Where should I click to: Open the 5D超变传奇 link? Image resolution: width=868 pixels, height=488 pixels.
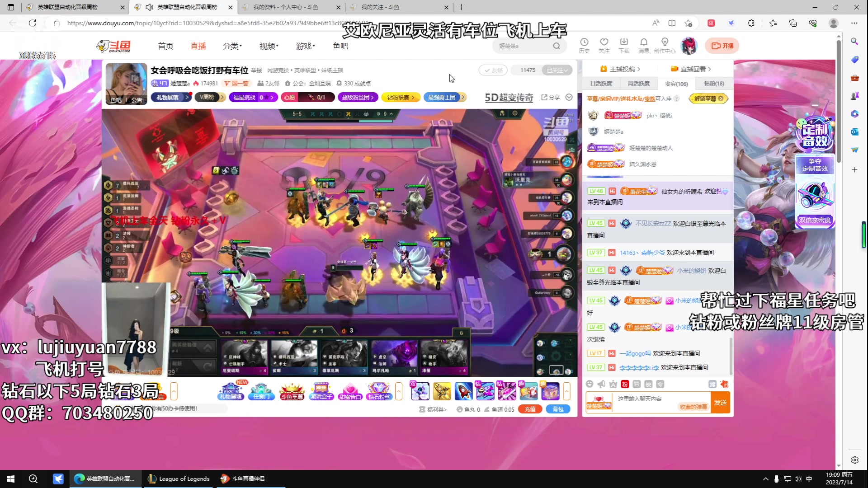(x=509, y=98)
